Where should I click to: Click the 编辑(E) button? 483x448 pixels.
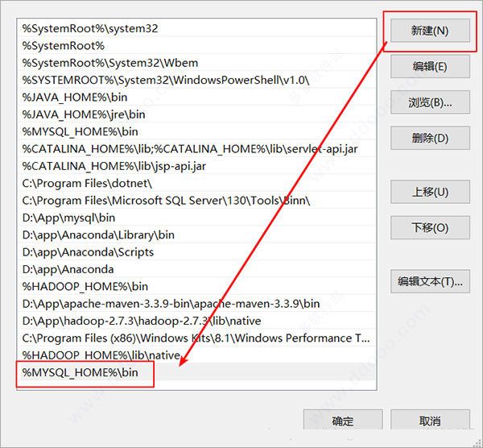pyautogui.click(x=430, y=66)
